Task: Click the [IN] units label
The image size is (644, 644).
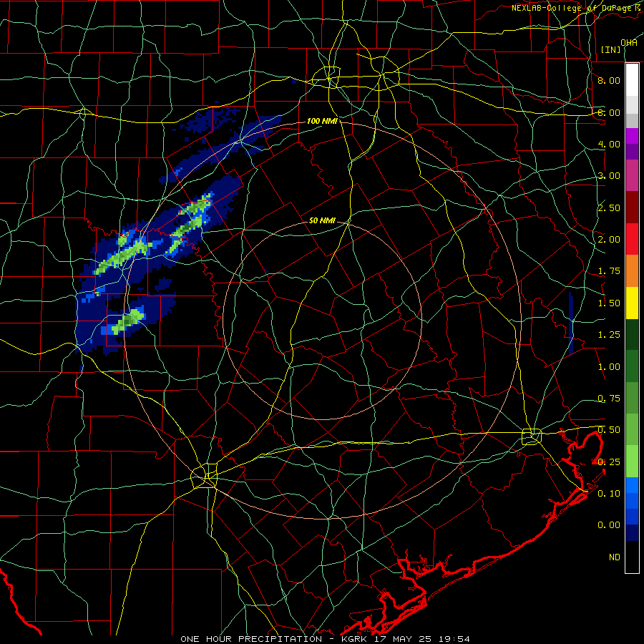Action: [x=611, y=49]
